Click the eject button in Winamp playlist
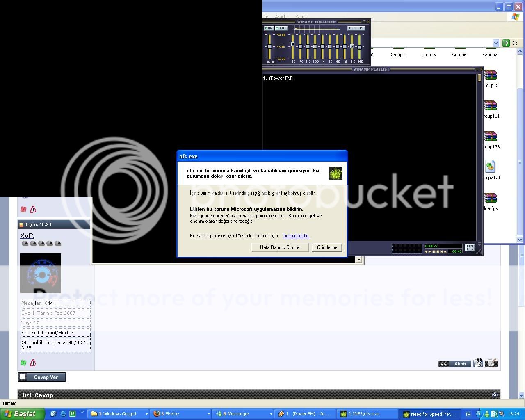The image size is (525, 420). (x=445, y=251)
